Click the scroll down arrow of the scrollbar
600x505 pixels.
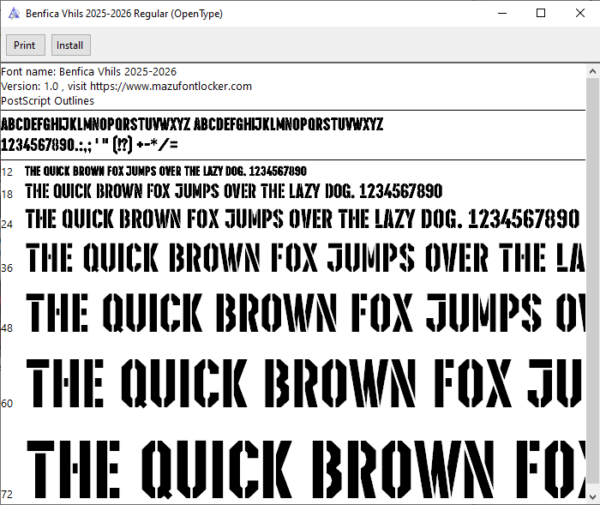(x=592, y=497)
